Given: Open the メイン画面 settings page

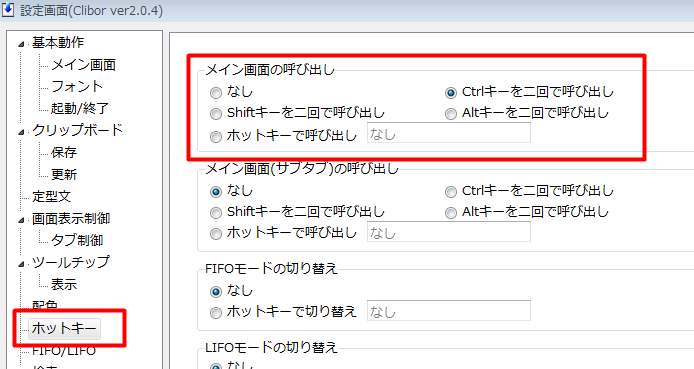Looking at the screenshot, I should 83,65.
